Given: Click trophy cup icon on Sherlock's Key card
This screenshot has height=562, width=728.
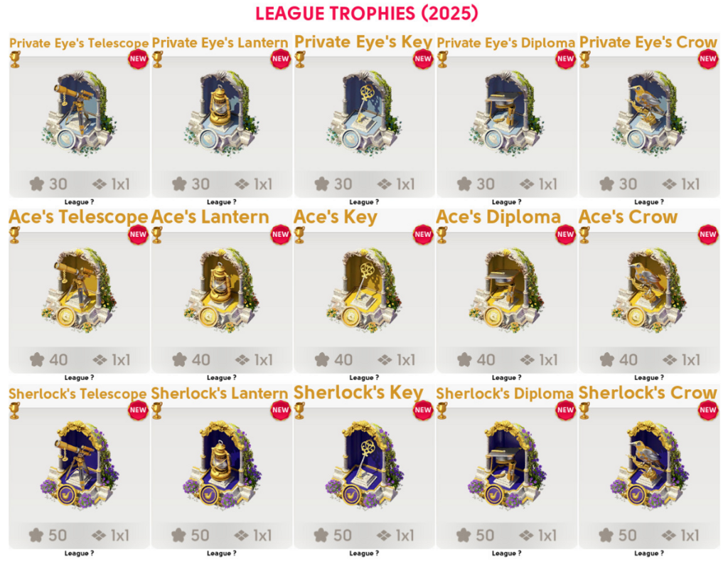Looking at the screenshot, I should pyautogui.click(x=299, y=410).
